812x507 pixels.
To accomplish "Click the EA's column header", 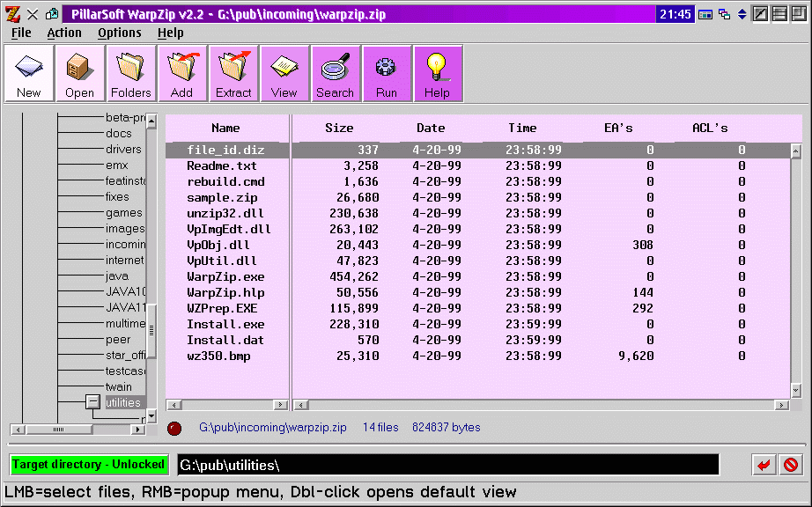I will point(618,128).
